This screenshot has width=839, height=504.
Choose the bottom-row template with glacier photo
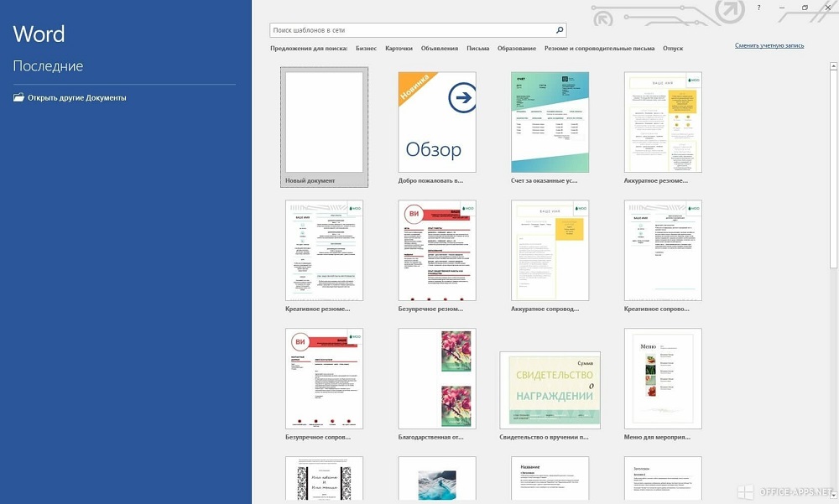click(x=437, y=478)
